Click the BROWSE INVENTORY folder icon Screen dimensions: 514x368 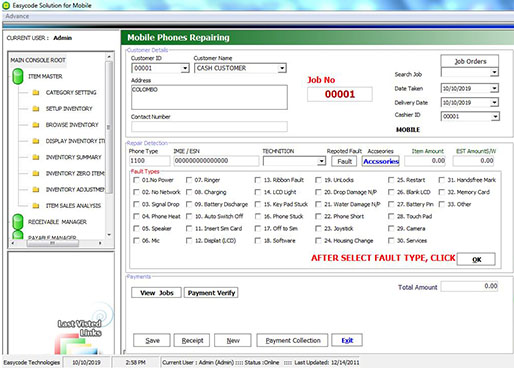[x=36, y=125]
